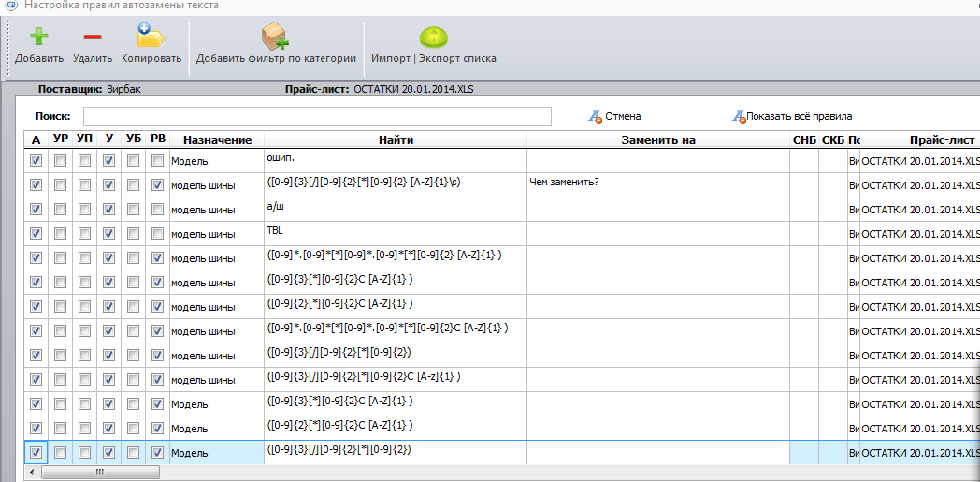Click Прайс-лист cell in TBL row
Screen dimensions: 980x482
point(920,234)
